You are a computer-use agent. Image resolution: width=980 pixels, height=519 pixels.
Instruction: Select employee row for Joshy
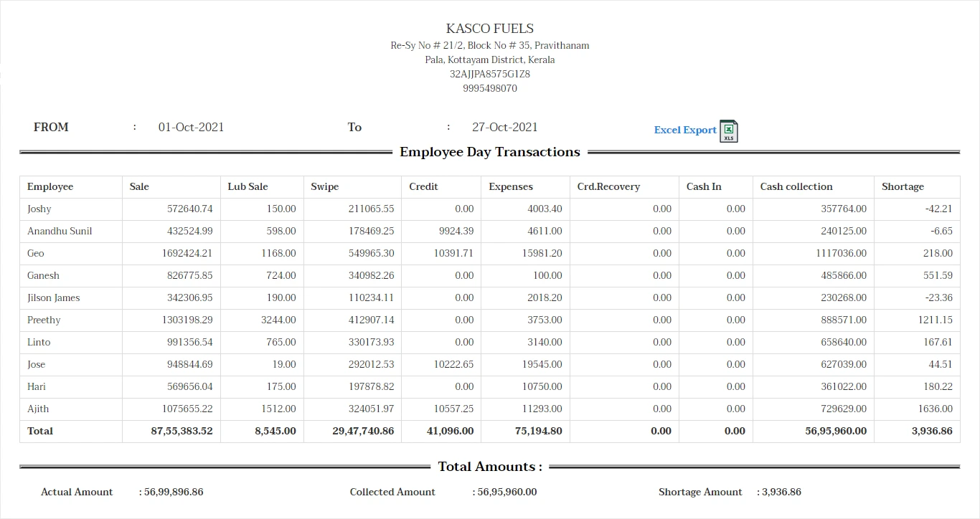[x=39, y=209]
